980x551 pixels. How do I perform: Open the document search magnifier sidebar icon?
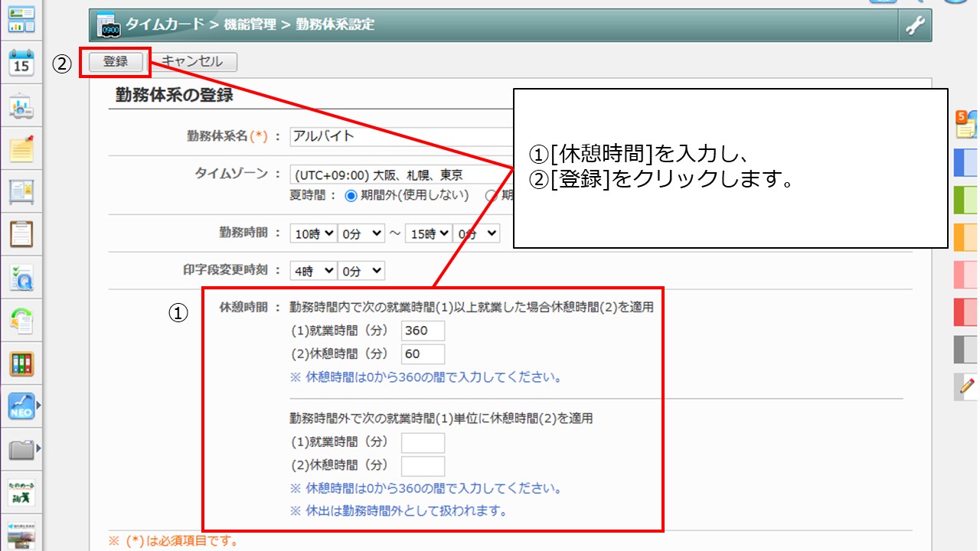click(22, 278)
